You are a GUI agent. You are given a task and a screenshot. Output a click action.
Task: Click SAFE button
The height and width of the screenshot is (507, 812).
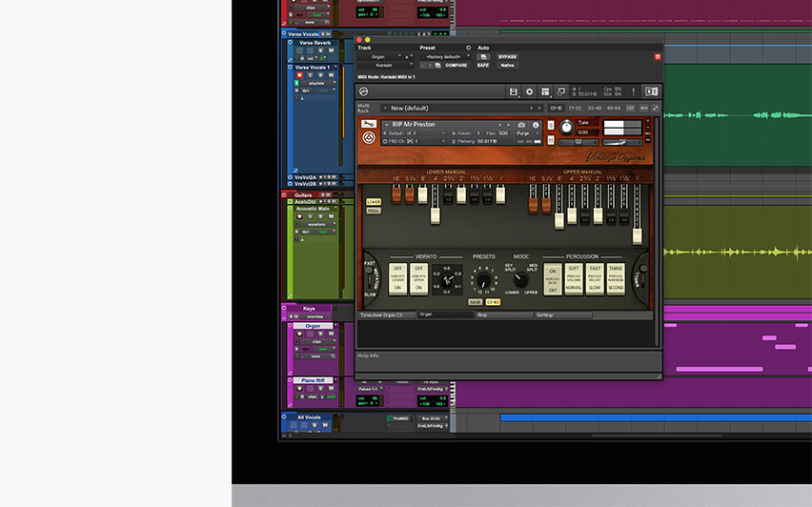pos(483,65)
